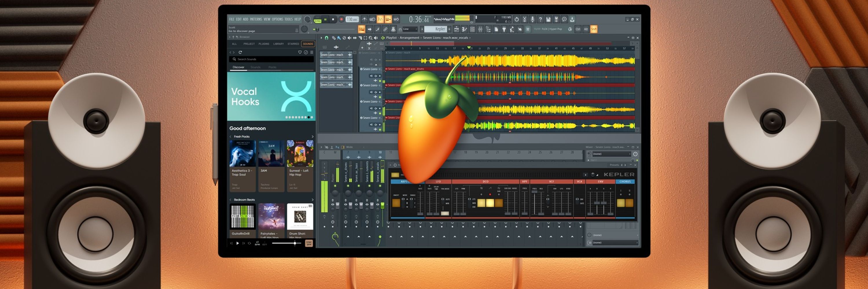The image size is (868, 289).
Task: Click the preview volume slider in browser footer
Action: point(286,243)
